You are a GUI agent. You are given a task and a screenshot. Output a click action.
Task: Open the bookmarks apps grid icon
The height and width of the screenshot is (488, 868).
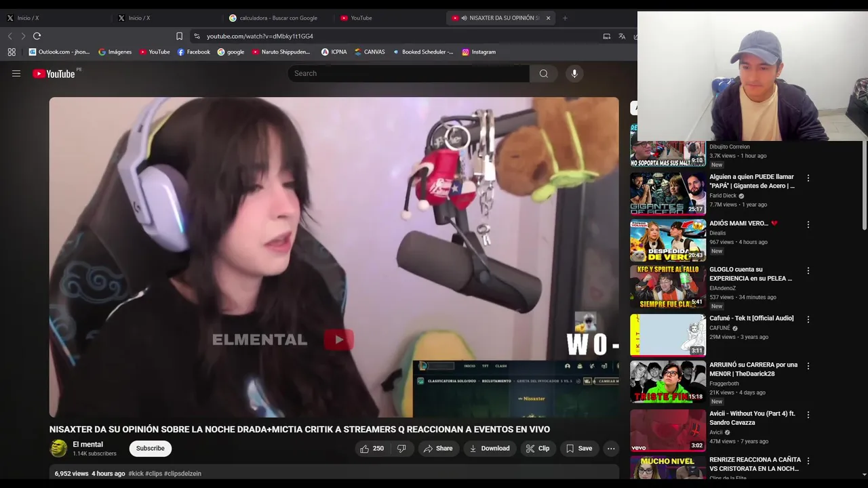(x=12, y=52)
